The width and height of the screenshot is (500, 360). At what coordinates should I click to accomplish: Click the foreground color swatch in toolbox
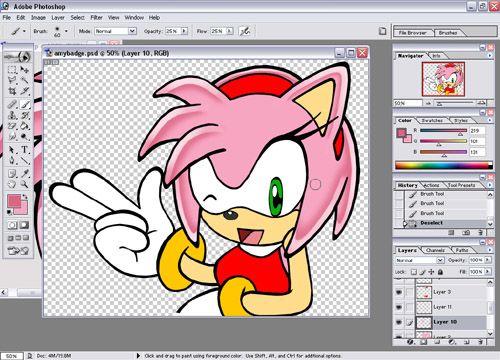(14, 201)
